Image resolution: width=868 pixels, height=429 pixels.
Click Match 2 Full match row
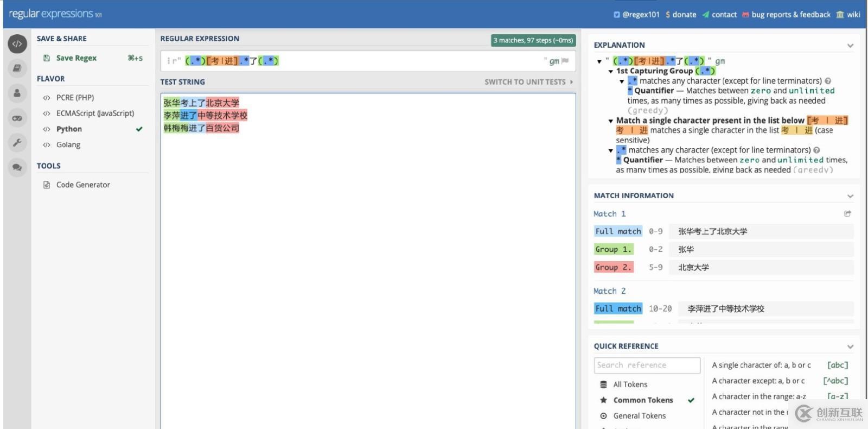[724, 308]
